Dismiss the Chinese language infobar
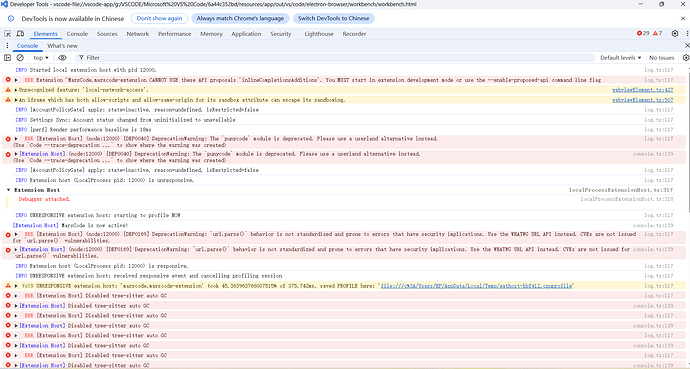This screenshot has height=369, width=690. [x=683, y=18]
